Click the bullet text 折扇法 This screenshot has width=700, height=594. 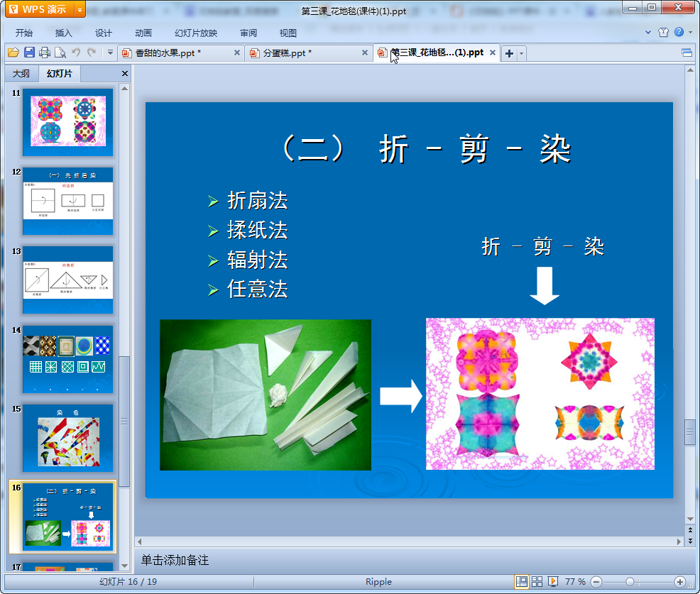258,200
